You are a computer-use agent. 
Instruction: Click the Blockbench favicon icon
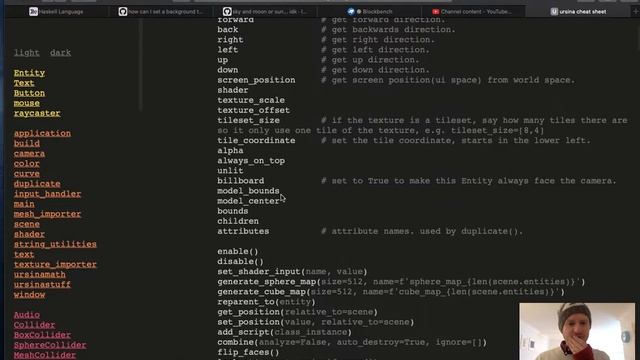[351, 12]
